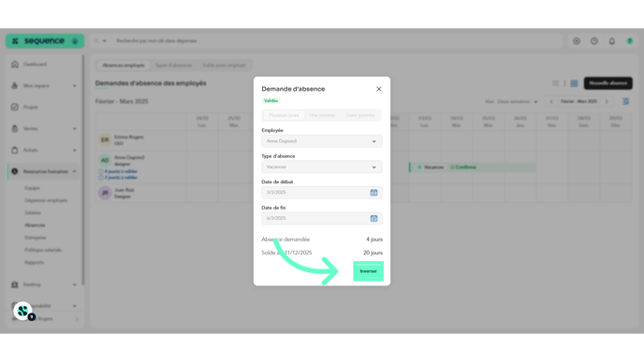Click the Nouvelle absence button

(x=608, y=83)
